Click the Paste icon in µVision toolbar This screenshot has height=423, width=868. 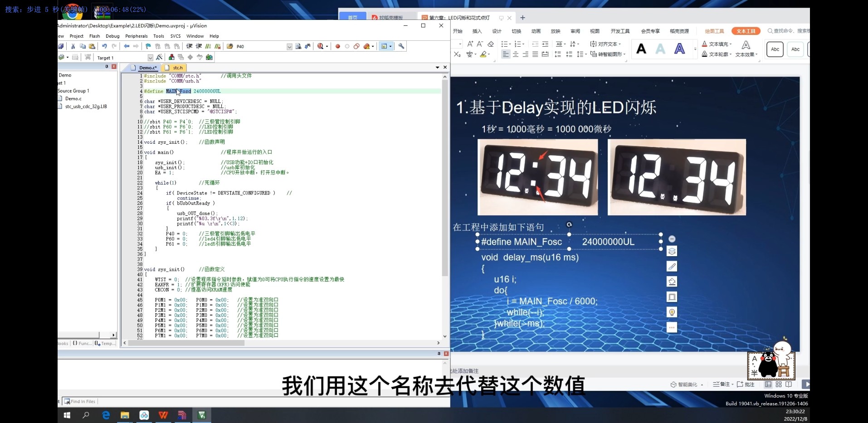(x=92, y=46)
